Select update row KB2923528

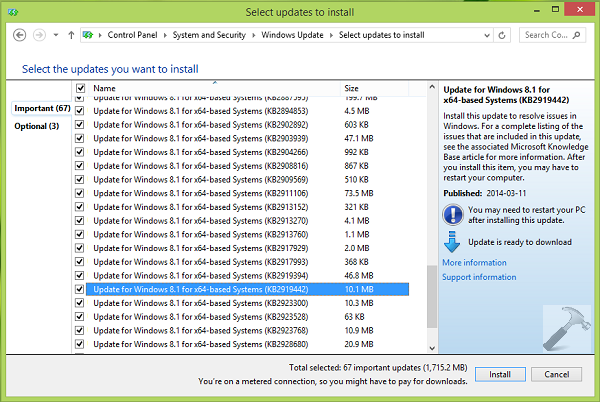[247, 317]
